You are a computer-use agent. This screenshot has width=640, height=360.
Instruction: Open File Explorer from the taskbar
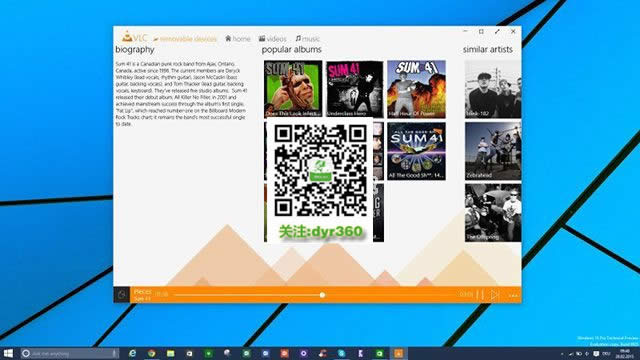coord(171,353)
